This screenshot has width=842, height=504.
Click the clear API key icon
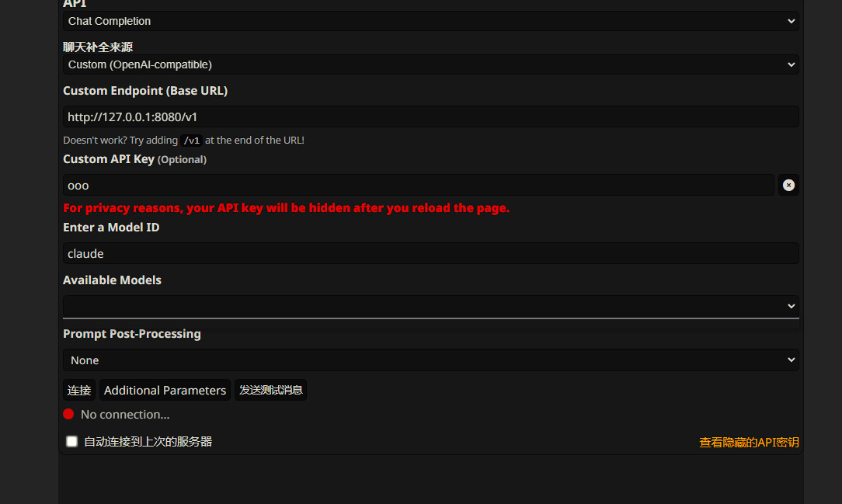pyautogui.click(x=788, y=185)
